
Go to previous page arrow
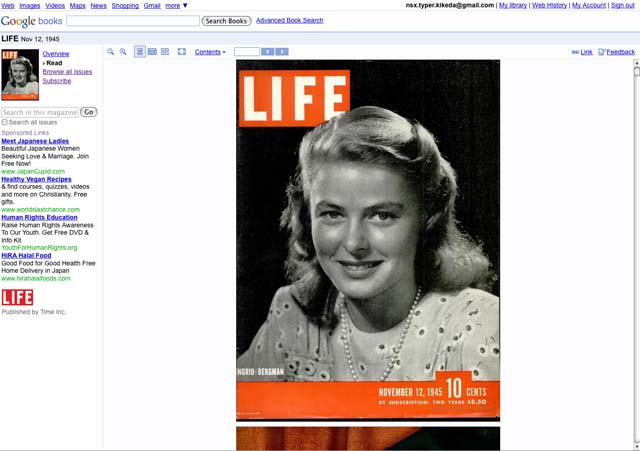point(268,52)
